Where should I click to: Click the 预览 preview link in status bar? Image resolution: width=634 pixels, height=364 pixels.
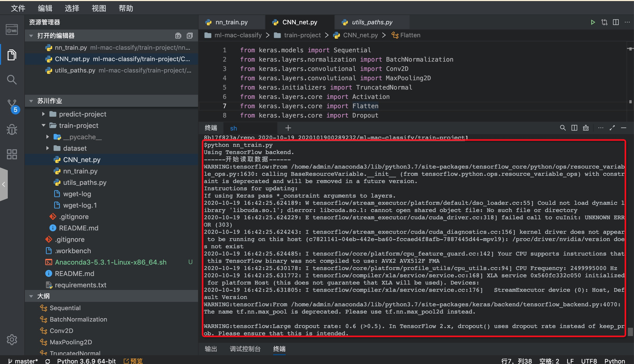(133, 361)
